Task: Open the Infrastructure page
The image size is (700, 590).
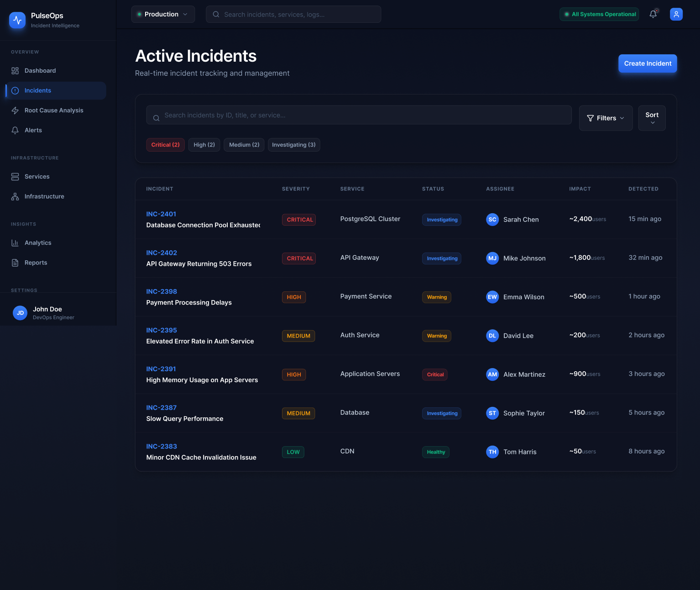Action: point(44,196)
